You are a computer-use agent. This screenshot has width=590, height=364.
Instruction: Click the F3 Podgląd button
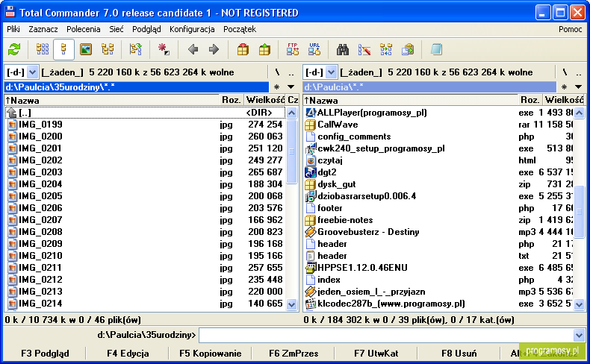pyautogui.click(x=45, y=354)
